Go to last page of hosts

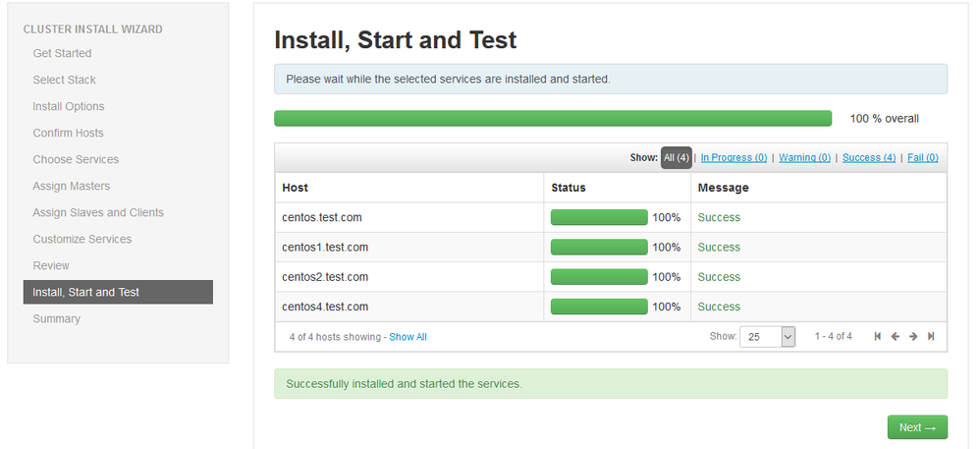[931, 336]
